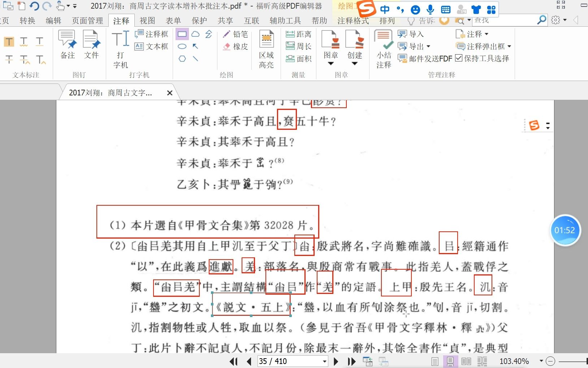The width and height of the screenshot is (588, 368).
Task: Select the ellipse drawing tool
Action: [x=182, y=46]
